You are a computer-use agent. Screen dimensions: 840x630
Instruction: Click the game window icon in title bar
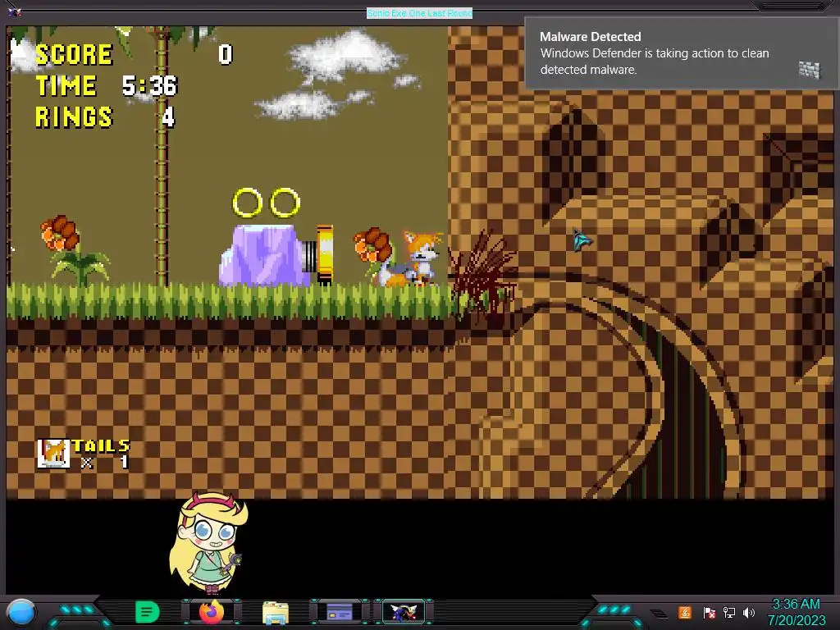(x=15, y=11)
